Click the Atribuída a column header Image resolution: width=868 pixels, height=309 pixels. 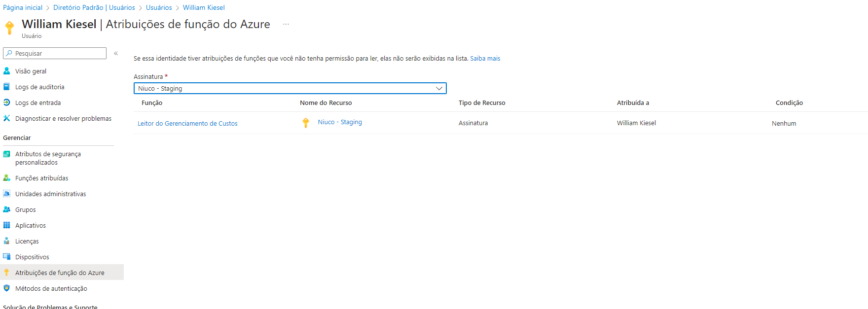click(633, 103)
